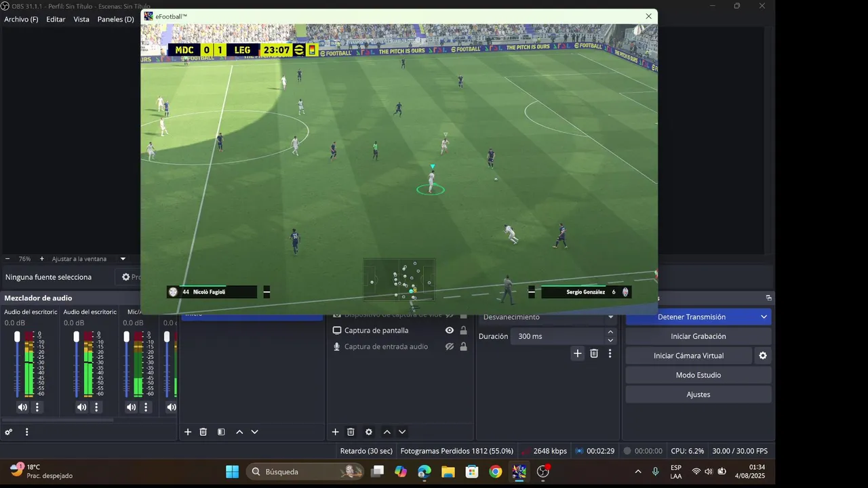Viewport: 868px width, 488px height.
Task: Open scene filters icon in scenes toolbar
Action: (x=221, y=432)
